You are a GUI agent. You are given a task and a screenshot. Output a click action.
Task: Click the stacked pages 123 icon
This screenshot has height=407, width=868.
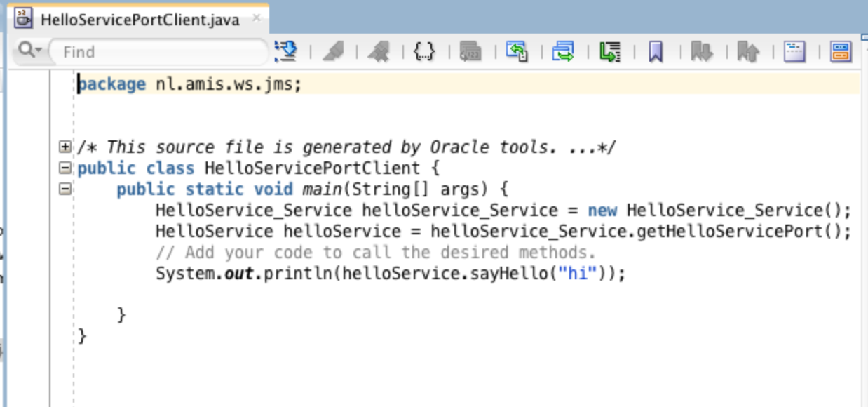(470, 51)
